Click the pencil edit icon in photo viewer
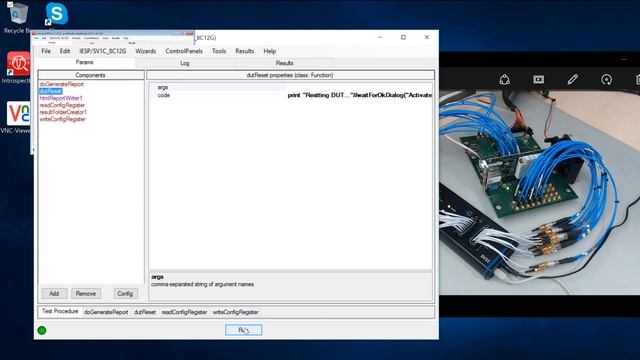Viewport: 640px width, 360px height. [572, 79]
